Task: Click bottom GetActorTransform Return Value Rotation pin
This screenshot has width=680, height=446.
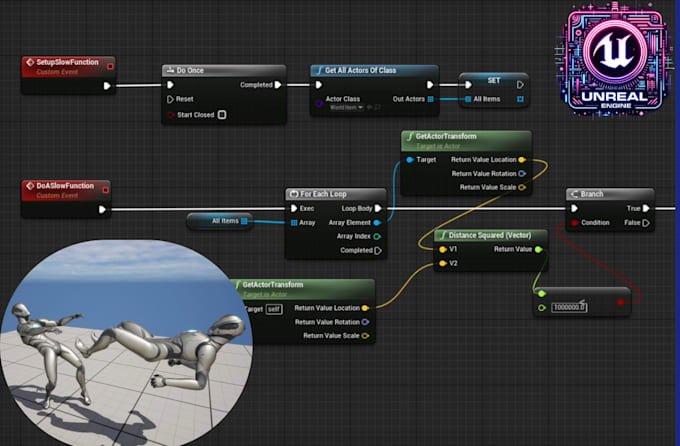Action: click(x=365, y=322)
